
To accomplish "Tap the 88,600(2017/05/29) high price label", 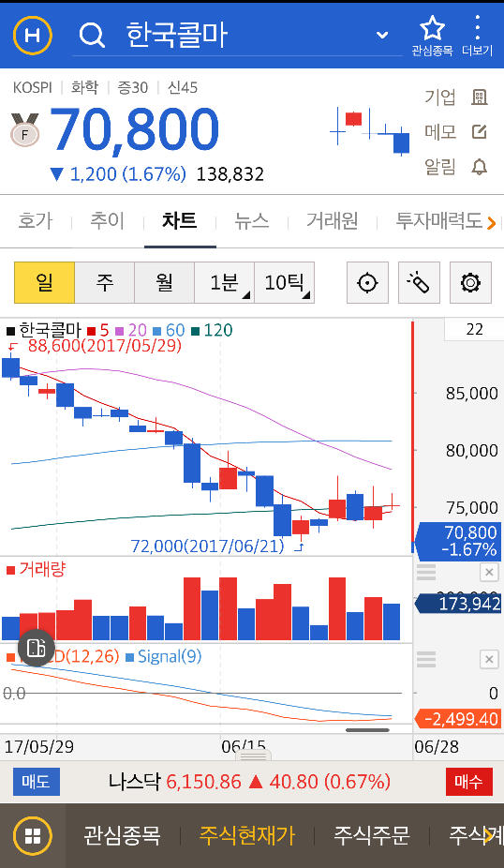I will tap(105, 346).
